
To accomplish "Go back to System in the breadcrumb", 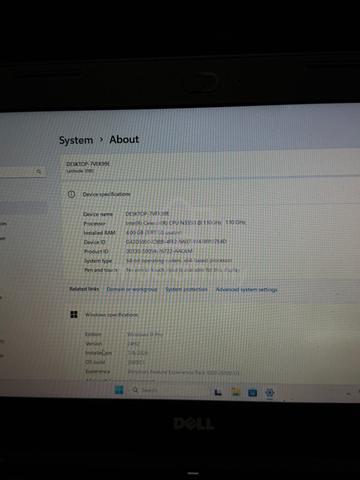I will [x=76, y=140].
